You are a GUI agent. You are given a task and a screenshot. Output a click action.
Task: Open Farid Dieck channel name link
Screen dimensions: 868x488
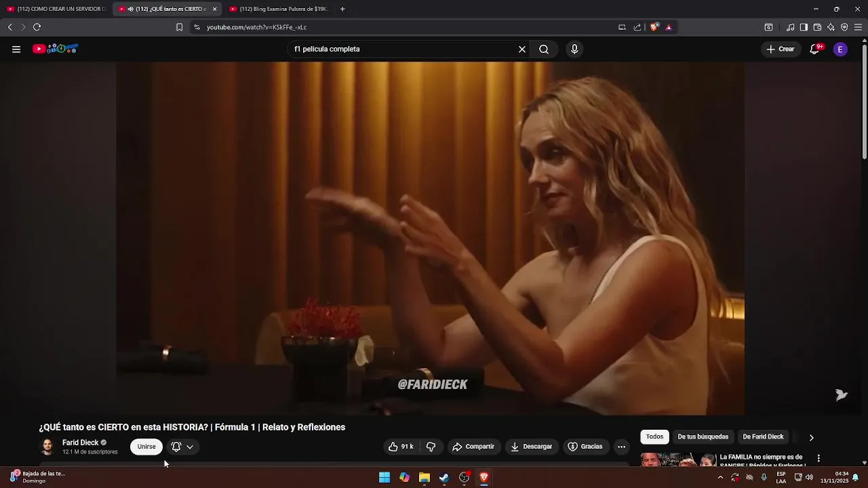81,443
